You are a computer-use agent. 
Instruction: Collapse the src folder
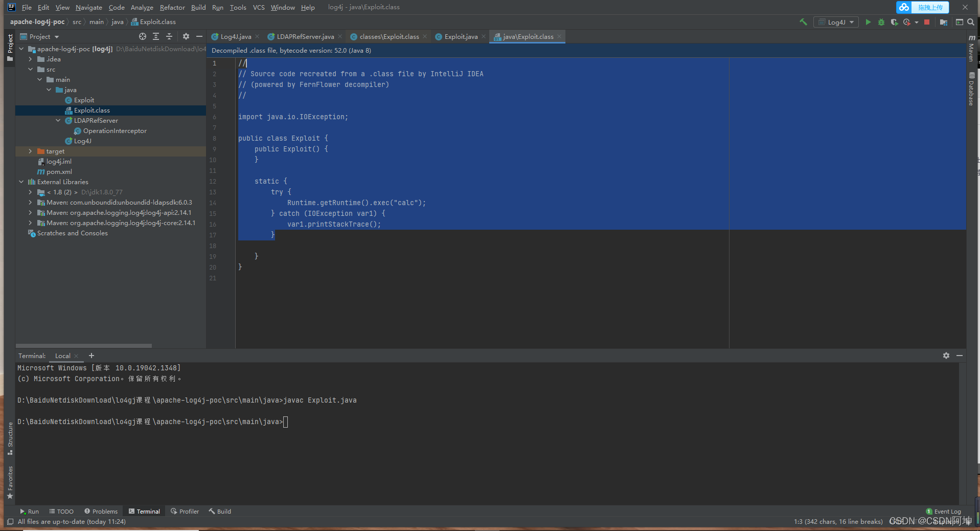[x=31, y=70]
